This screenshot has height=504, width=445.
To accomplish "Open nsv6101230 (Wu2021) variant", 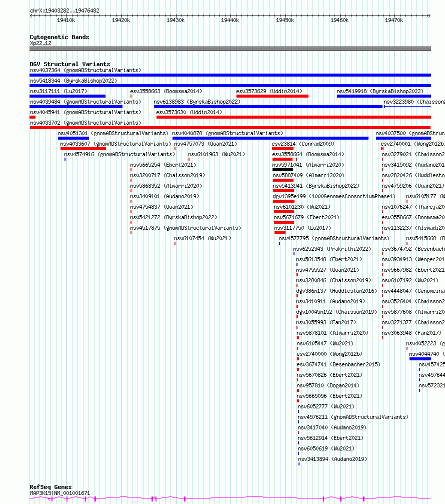I will click(302, 207).
